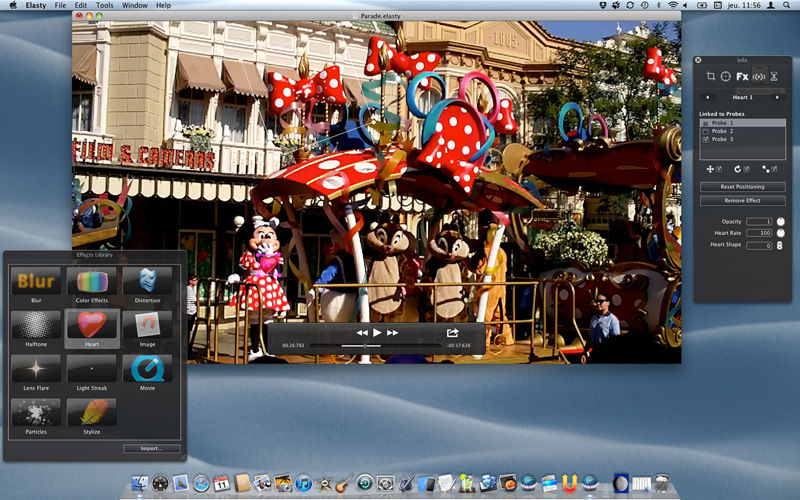This screenshot has height=500, width=800.
Task: Rewind the video
Action: (362, 333)
